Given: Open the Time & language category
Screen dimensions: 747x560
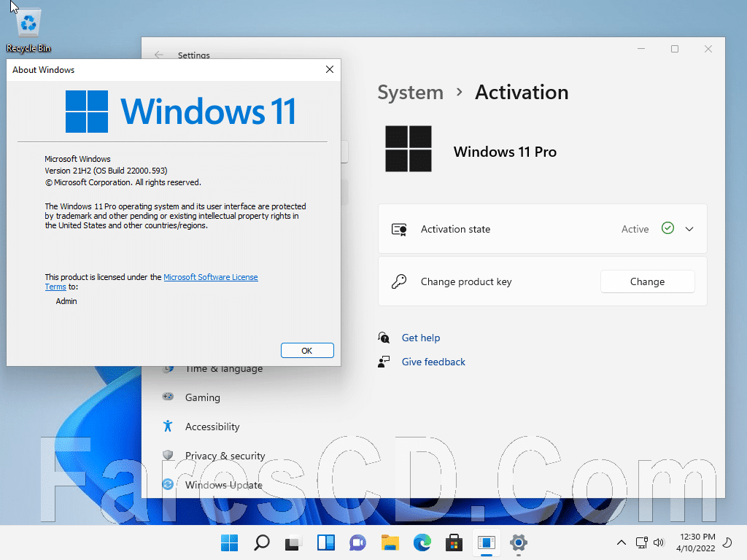Looking at the screenshot, I should click(x=224, y=369).
